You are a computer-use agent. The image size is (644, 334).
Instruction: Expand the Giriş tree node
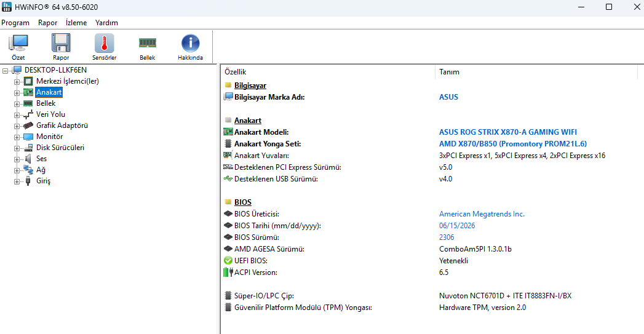(x=17, y=181)
